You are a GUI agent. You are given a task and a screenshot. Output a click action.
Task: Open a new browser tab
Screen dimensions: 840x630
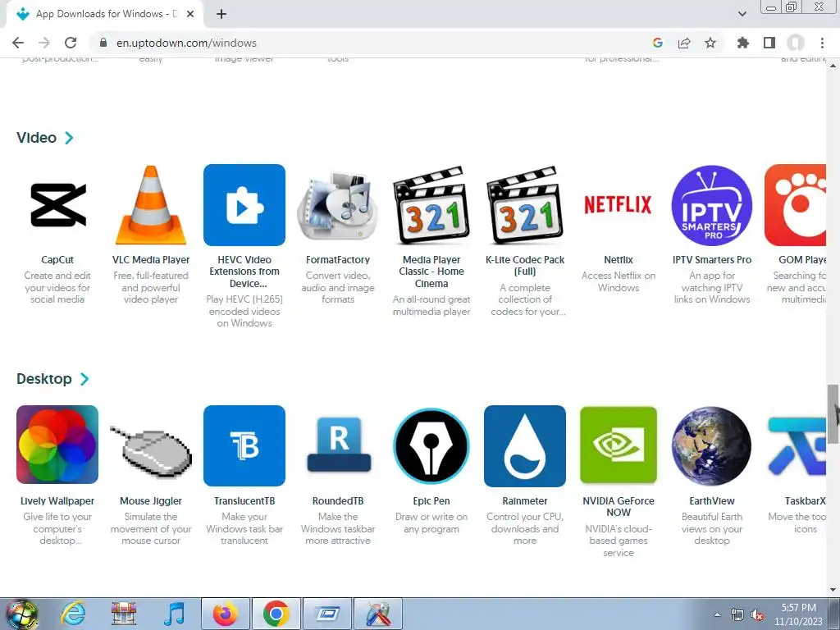(x=221, y=14)
